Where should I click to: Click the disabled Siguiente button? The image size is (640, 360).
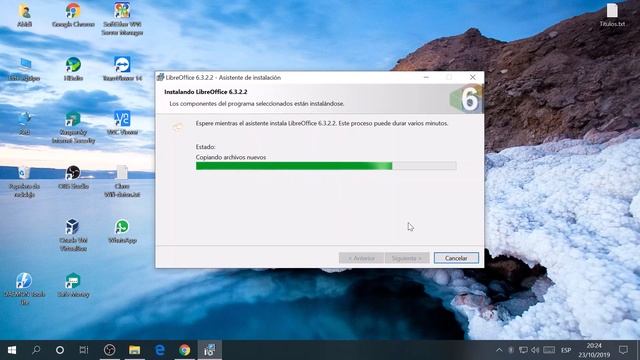point(407,258)
